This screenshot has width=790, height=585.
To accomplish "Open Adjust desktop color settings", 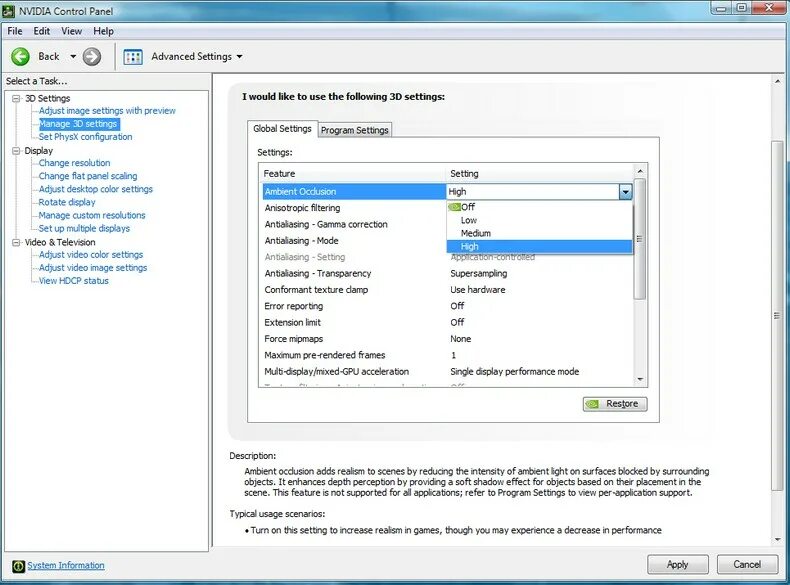I will point(96,189).
